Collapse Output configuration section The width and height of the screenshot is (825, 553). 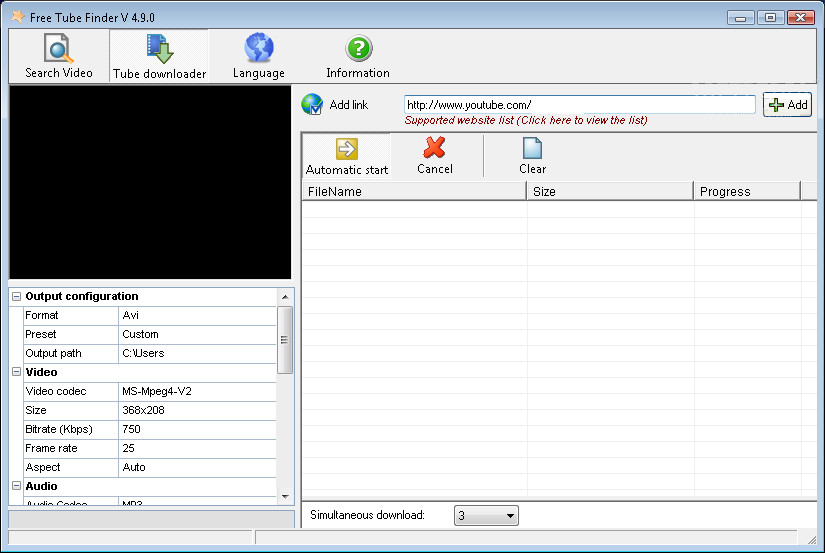16,296
